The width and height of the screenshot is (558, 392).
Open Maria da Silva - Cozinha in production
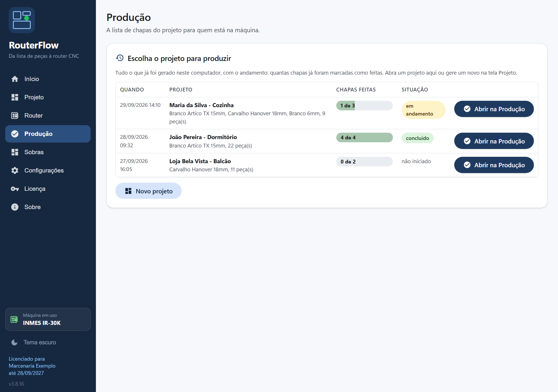click(x=494, y=109)
